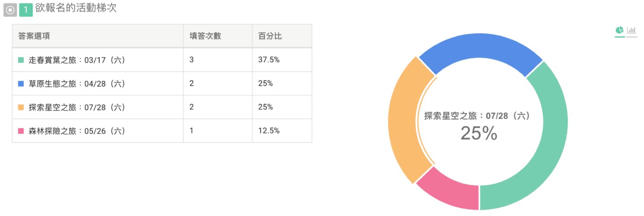
Task: Click the pink swatch for 森林探險之旅
Action: (21, 131)
